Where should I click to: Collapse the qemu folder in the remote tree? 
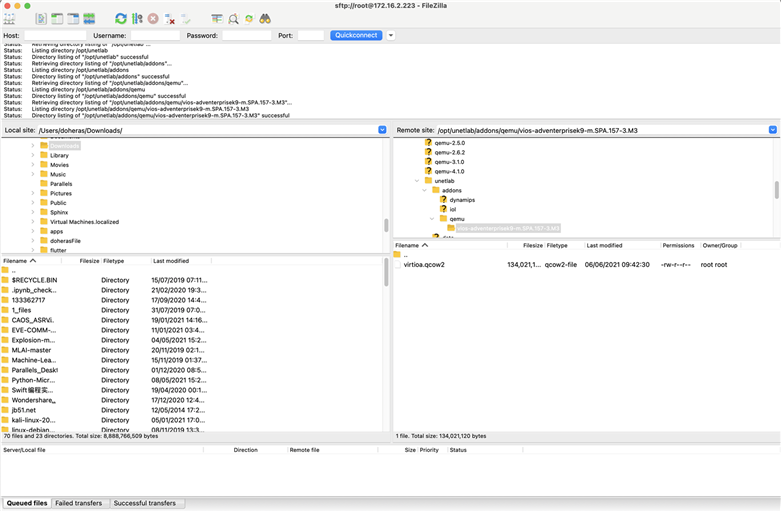432,219
